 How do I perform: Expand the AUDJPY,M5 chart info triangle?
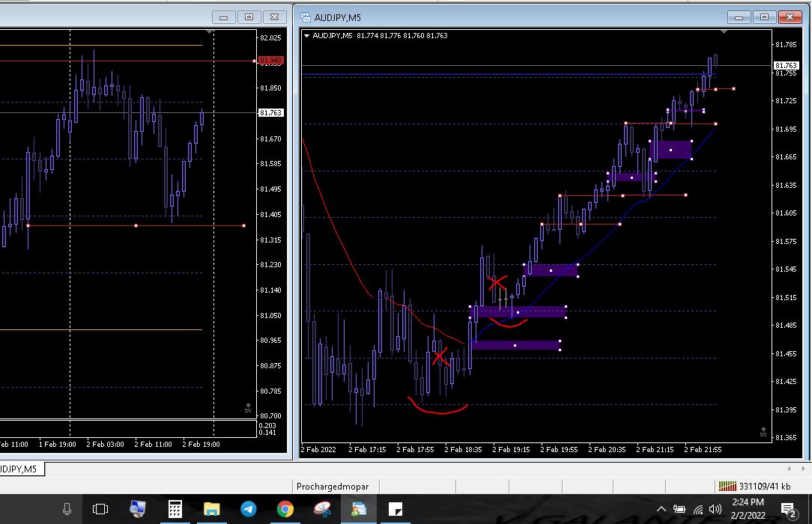click(307, 35)
